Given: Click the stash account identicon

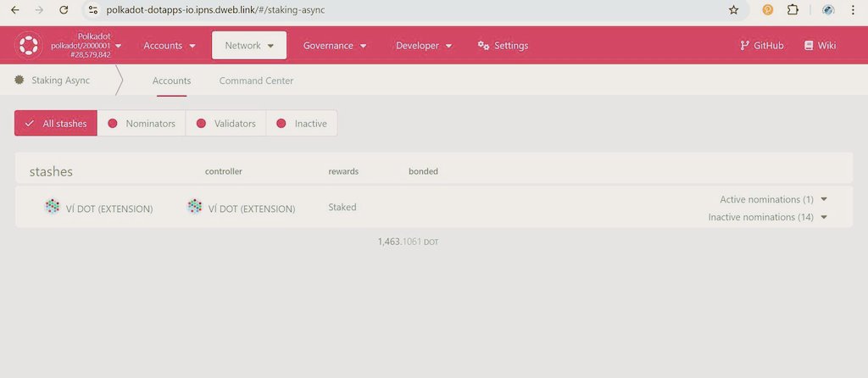Looking at the screenshot, I should (x=52, y=207).
